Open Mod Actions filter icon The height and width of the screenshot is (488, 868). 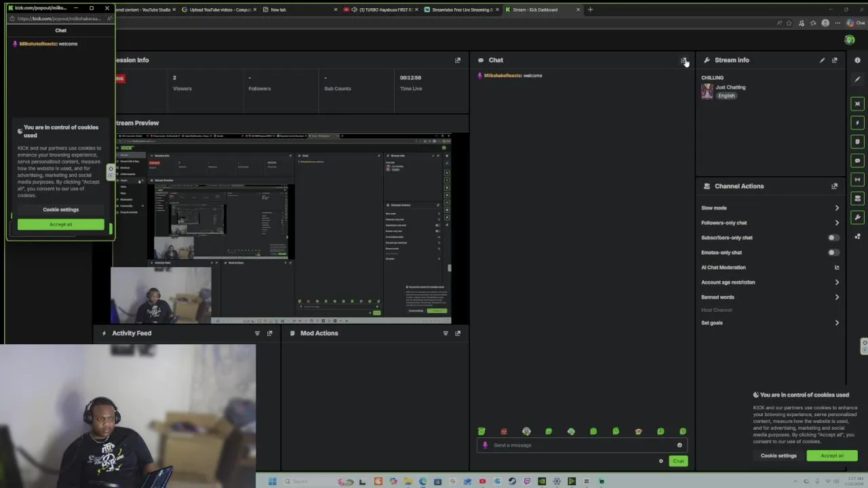point(446,333)
